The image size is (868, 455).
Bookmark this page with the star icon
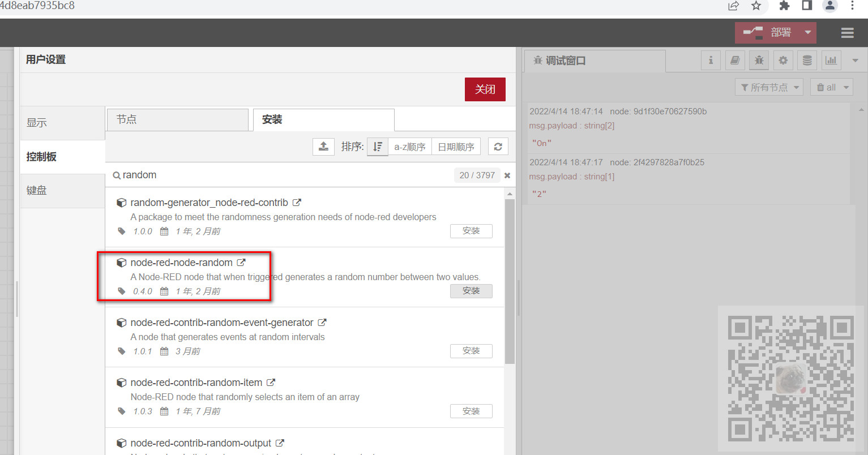pyautogui.click(x=756, y=6)
